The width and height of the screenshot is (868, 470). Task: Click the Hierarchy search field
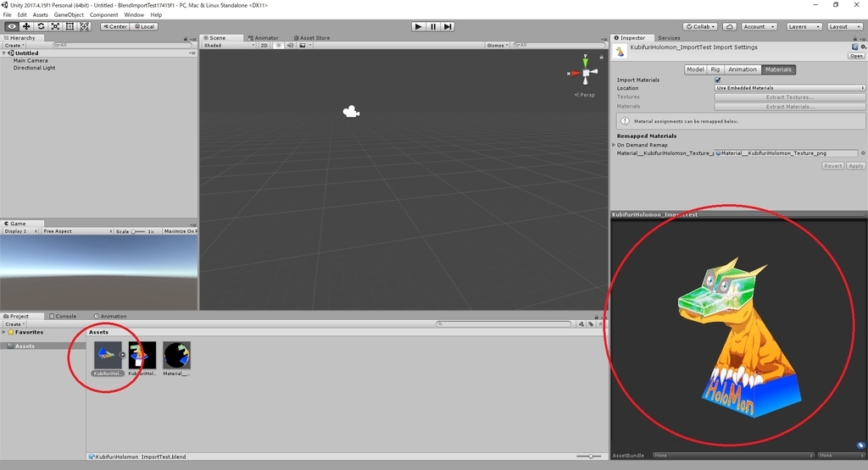pos(122,46)
